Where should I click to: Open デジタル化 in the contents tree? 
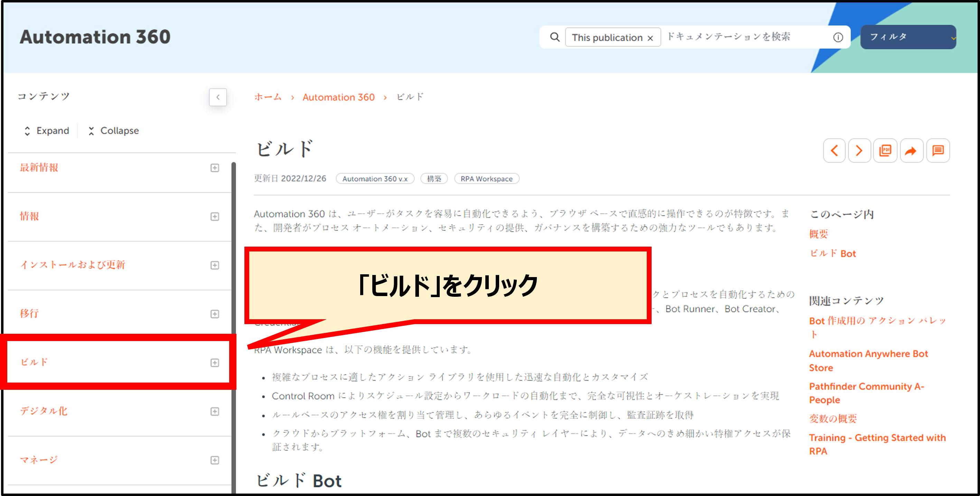click(x=43, y=411)
